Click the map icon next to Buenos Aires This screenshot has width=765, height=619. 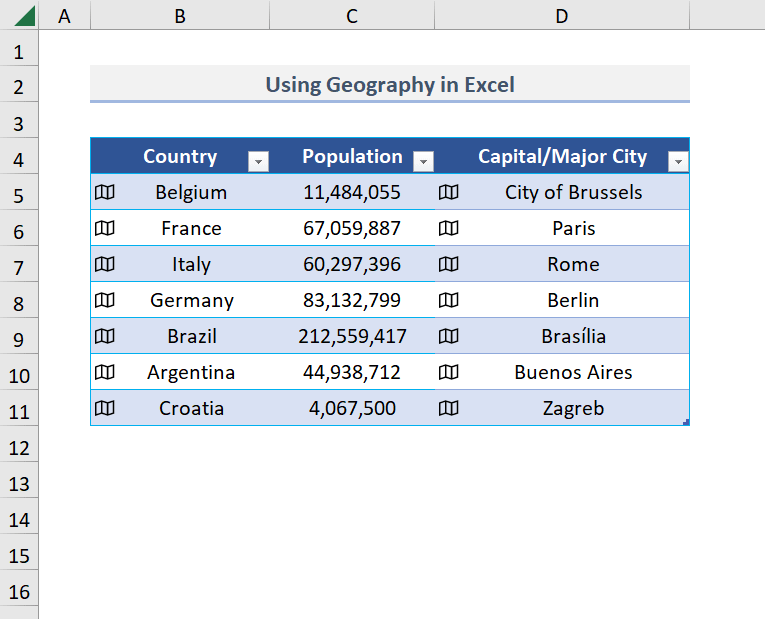tap(449, 372)
